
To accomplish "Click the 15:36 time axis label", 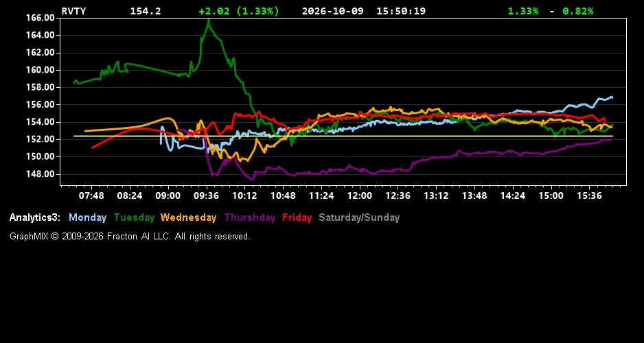I will pos(589,196).
